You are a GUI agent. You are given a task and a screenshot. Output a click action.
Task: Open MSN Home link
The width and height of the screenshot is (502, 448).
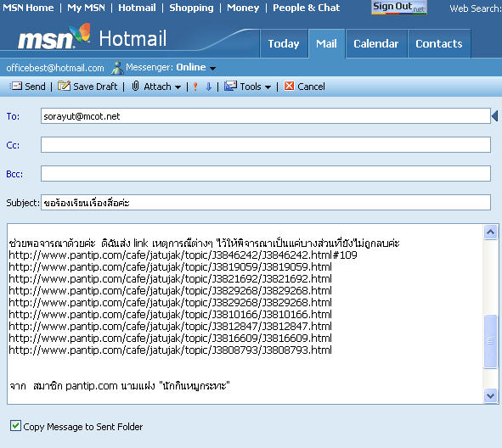[28, 8]
